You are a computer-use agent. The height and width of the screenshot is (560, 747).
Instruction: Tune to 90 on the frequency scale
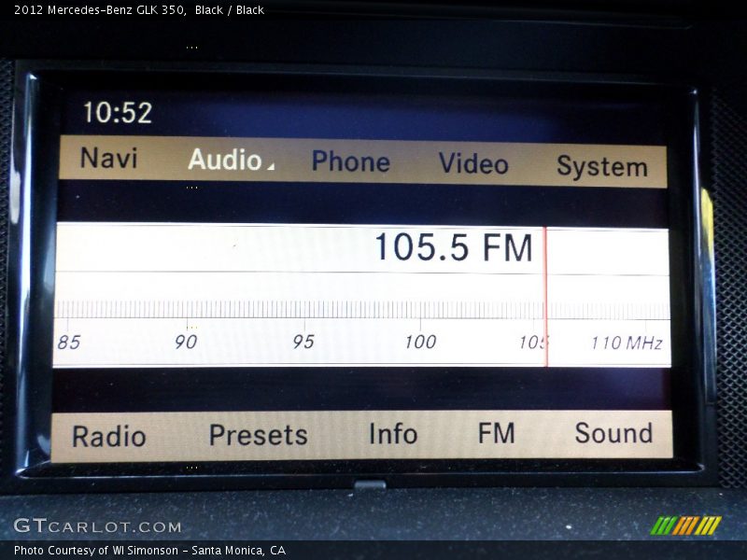point(186,342)
